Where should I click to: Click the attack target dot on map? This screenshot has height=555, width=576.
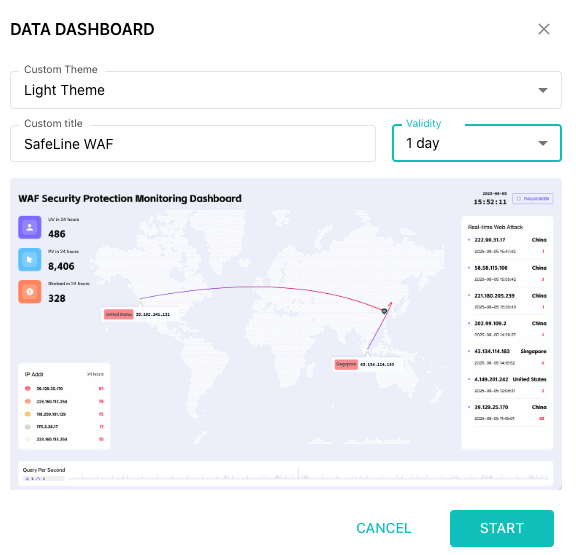point(384,311)
